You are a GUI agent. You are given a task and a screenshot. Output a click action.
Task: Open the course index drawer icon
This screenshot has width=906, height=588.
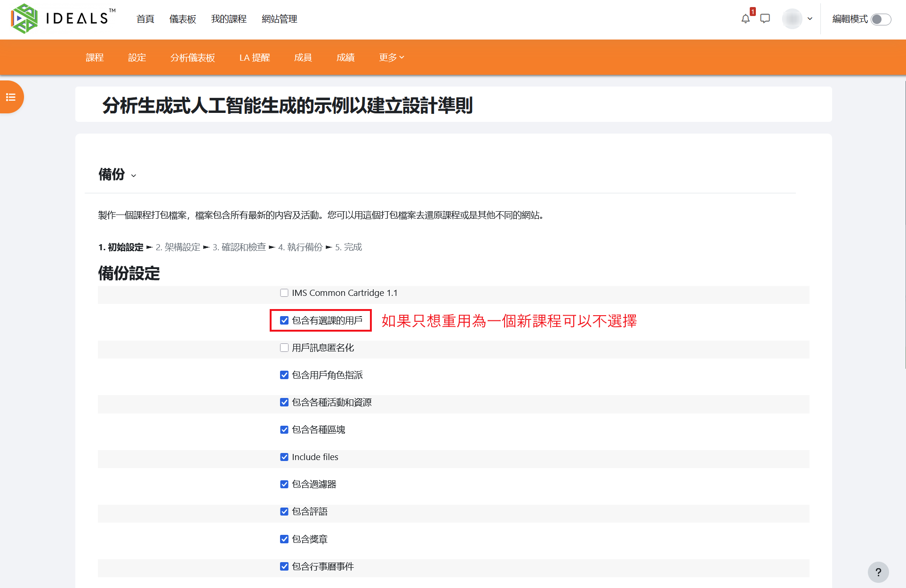(x=11, y=97)
